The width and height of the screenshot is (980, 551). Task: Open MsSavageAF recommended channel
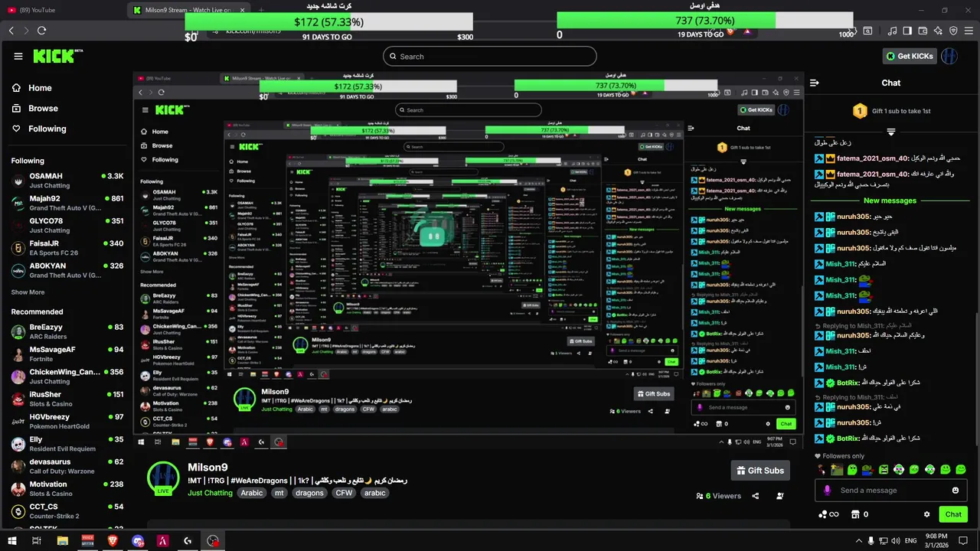[x=67, y=354]
